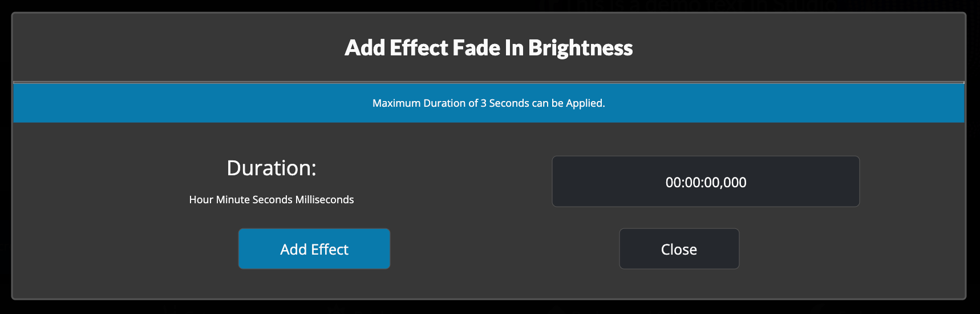Click the dialog title Add Effect Fade In Brightness
Screen dimensions: 980x314
488,48
